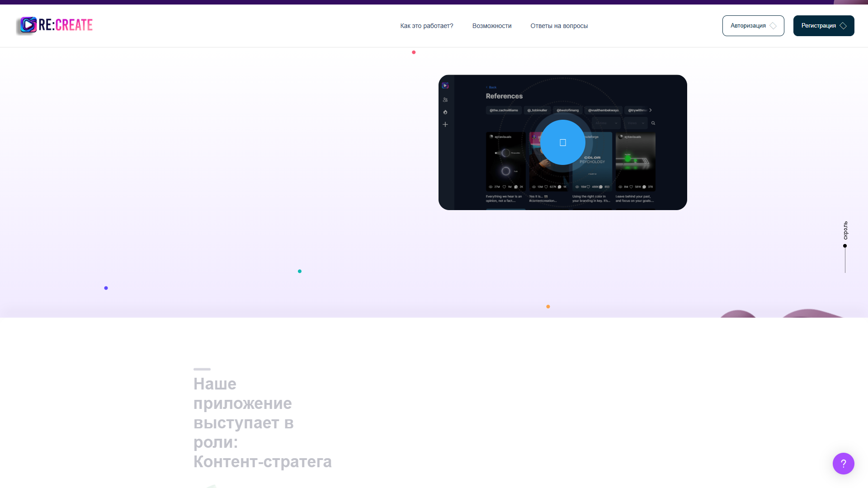The image size is (868, 488).
Task: Click the 'скроль' scroll indicator label
Action: pyautogui.click(x=845, y=230)
